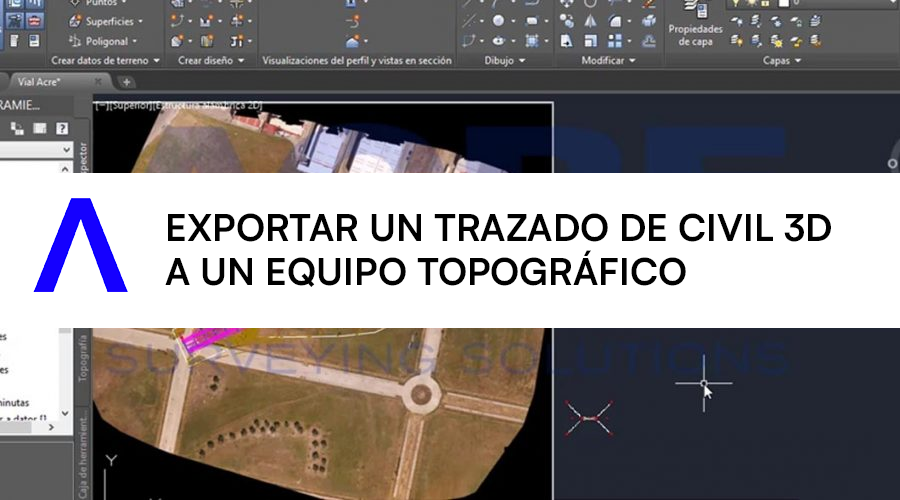Select the Ellipse draw tool

(x=498, y=41)
